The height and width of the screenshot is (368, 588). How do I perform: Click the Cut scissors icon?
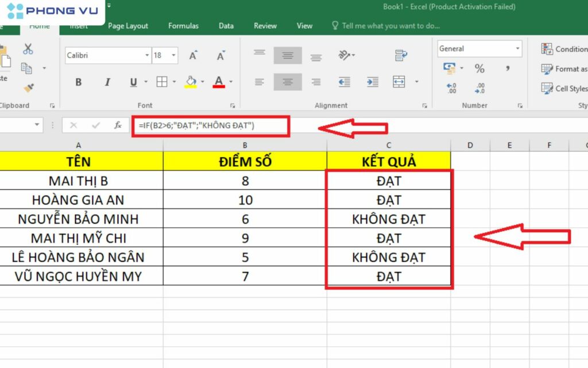pos(28,49)
